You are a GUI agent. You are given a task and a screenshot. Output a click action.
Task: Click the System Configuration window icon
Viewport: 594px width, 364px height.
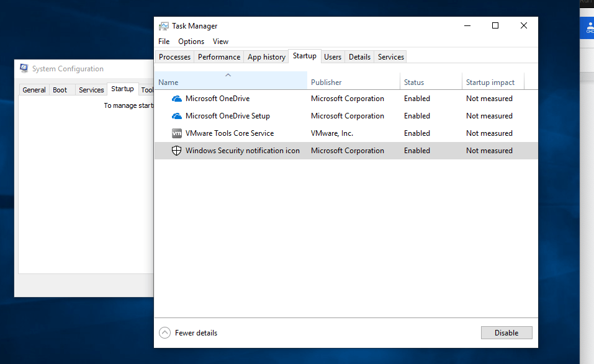pyautogui.click(x=24, y=68)
